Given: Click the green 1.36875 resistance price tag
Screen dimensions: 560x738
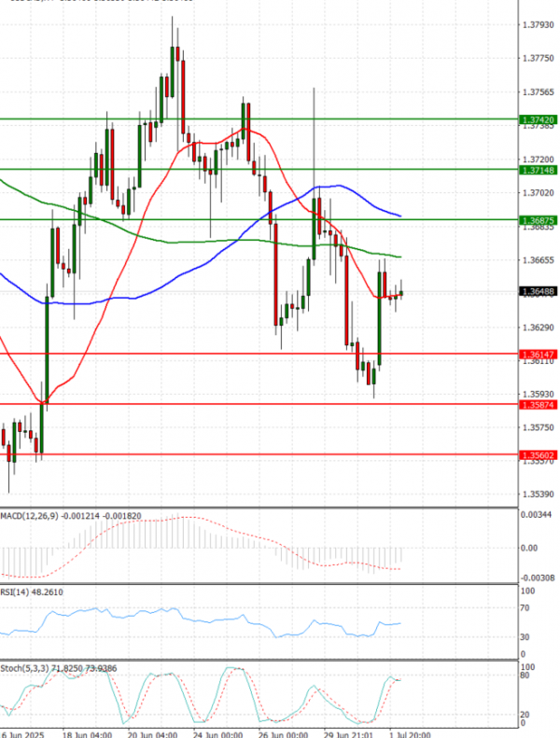Looking at the screenshot, I should [538, 220].
